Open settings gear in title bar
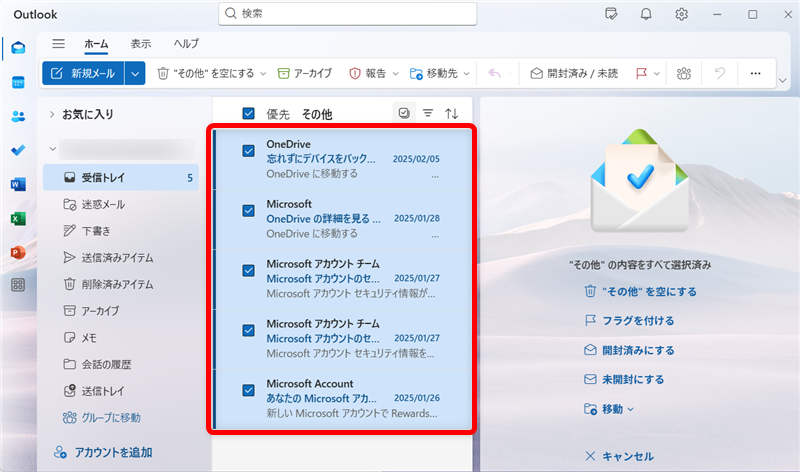Screen dimensions: 800x472 tap(681, 14)
